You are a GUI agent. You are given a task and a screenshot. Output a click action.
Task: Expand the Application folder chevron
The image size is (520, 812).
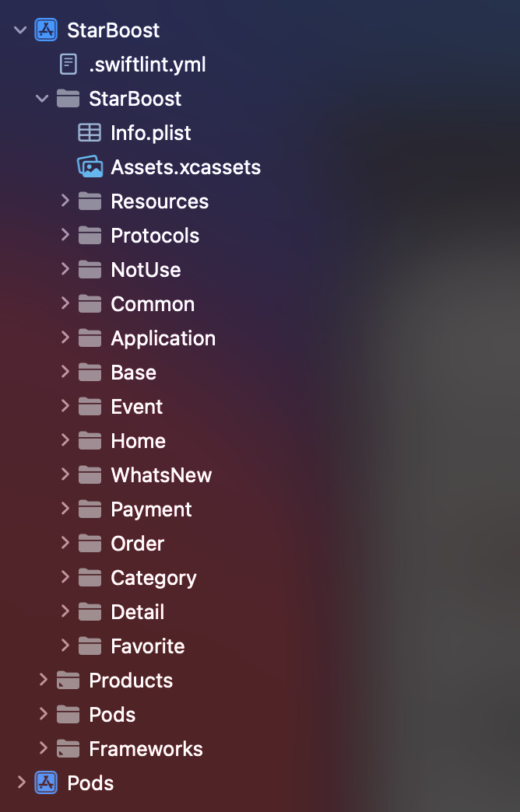point(65,338)
